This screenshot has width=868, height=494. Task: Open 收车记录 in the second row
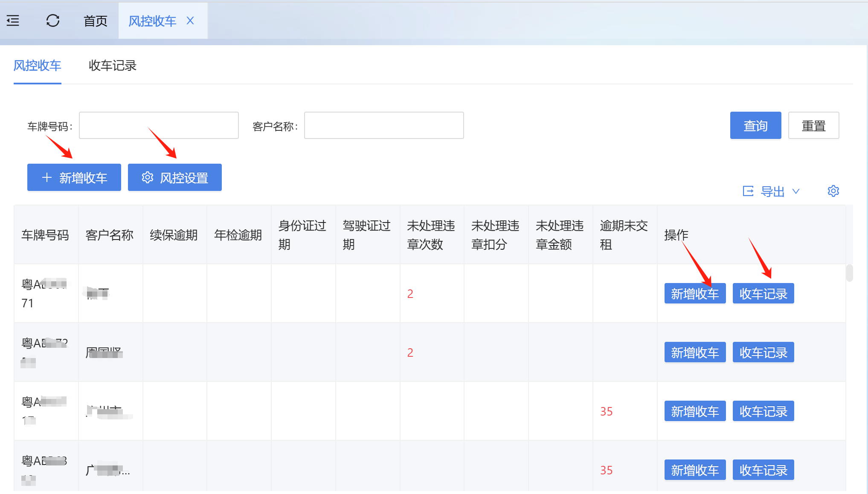point(763,352)
